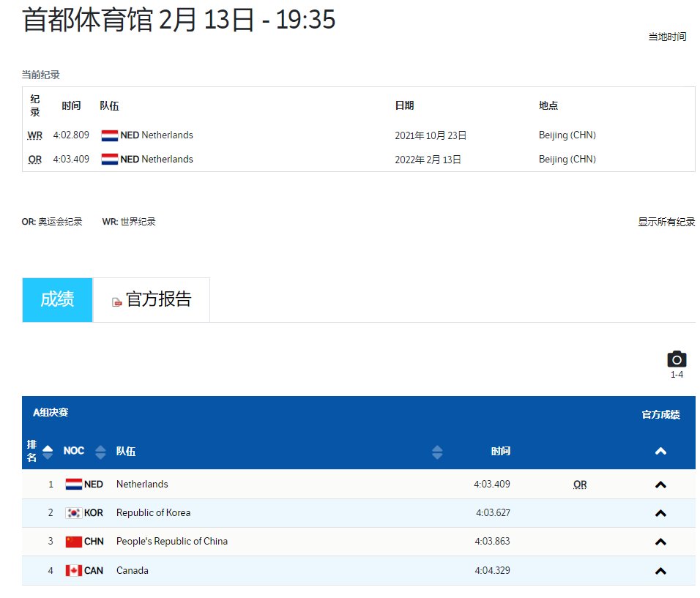Click Netherlands flag in WR record row
The width and height of the screenshot is (700, 598).
(x=109, y=135)
